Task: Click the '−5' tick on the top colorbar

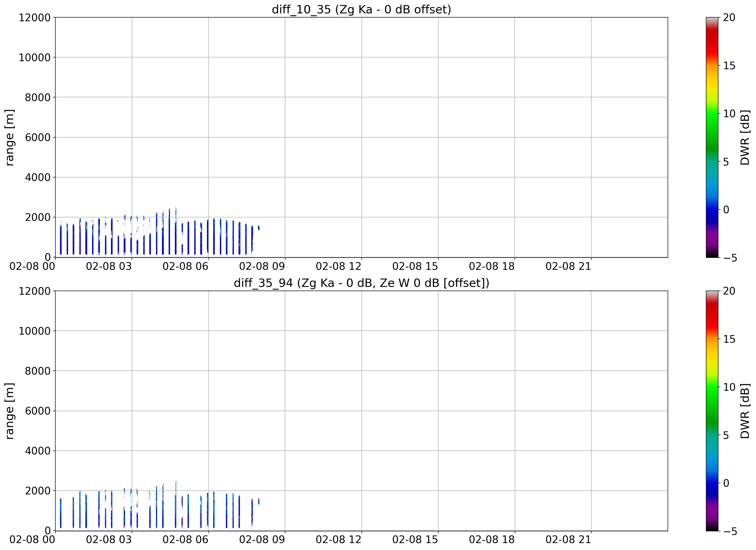Action: (x=730, y=258)
